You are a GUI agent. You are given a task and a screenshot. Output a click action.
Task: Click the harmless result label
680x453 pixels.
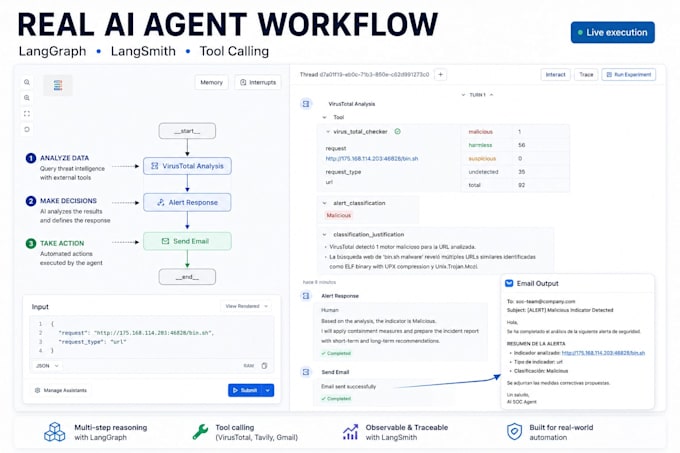click(480, 145)
